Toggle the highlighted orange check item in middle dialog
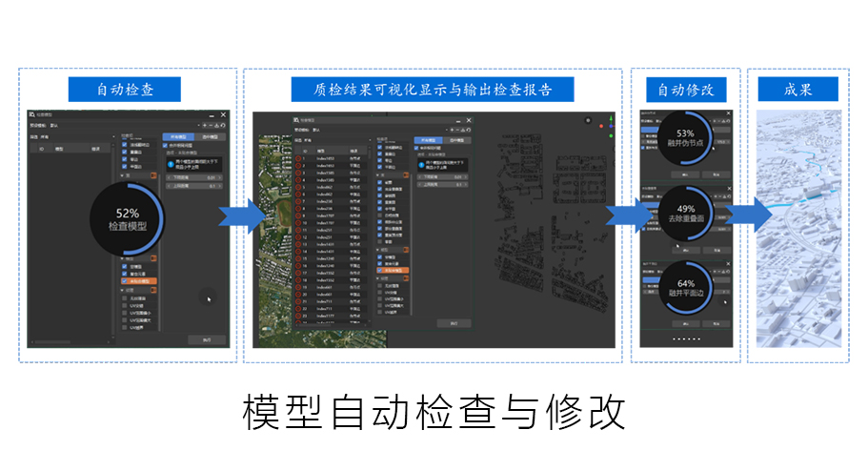Image resolution: width=868 pixels, height=471 pixels. coord(380,271)
